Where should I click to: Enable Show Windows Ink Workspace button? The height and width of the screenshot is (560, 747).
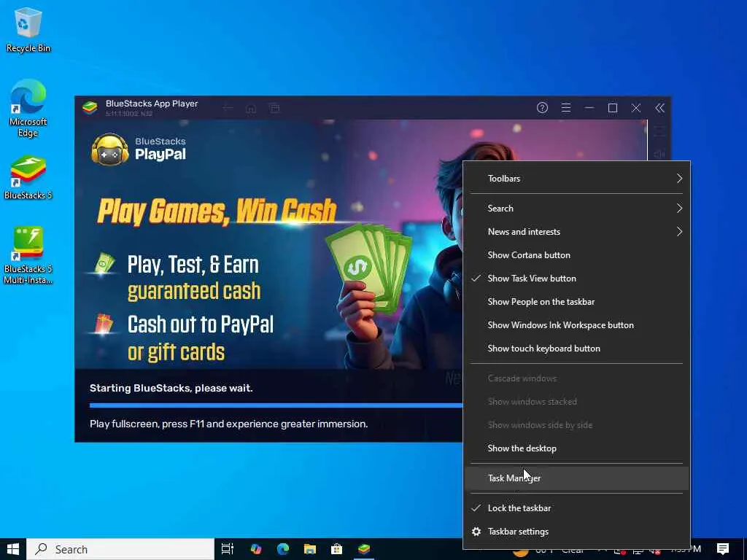click(576, 325)
